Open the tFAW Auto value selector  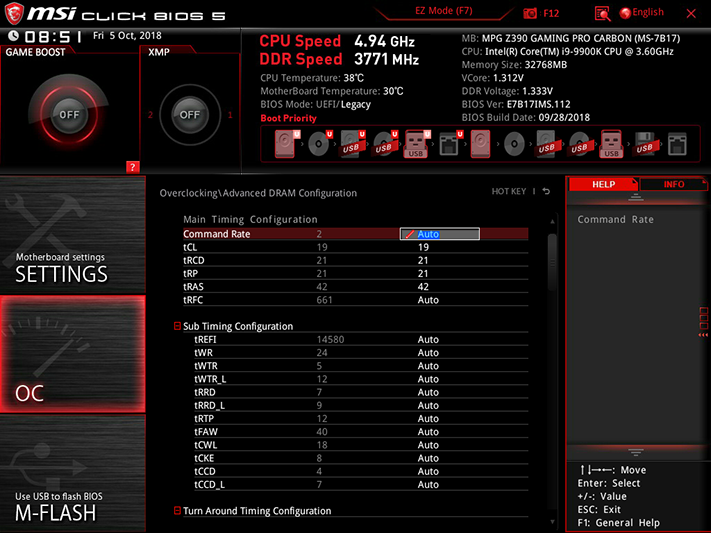(x=428, y=431)
